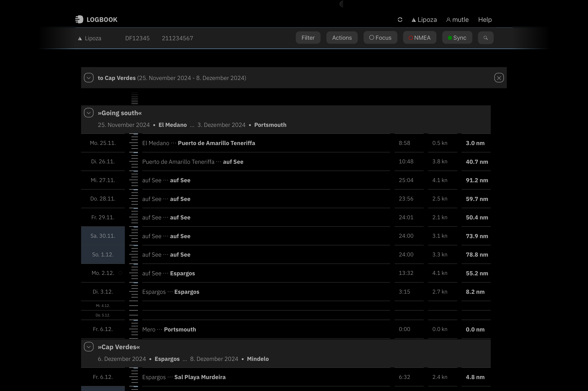588x391 pixels.
Task: Toggle NMEA connection
Action: (420, 38)
